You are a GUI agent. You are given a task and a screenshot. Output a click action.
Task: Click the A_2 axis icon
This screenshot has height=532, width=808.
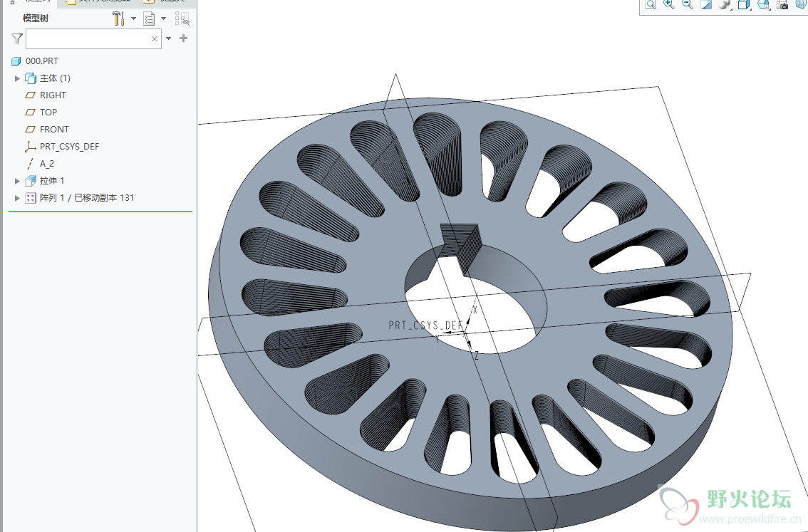(x=31, y=164)
